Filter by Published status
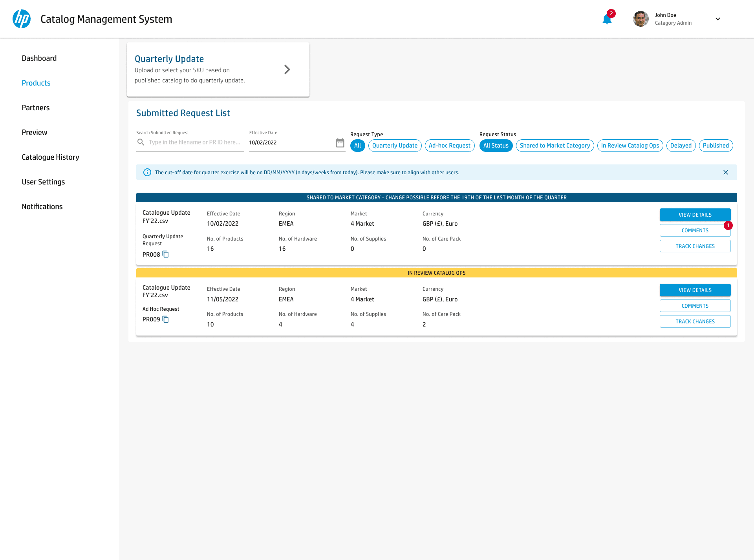The width and height of the screenshot is (754, 560). tap(716, 146)
